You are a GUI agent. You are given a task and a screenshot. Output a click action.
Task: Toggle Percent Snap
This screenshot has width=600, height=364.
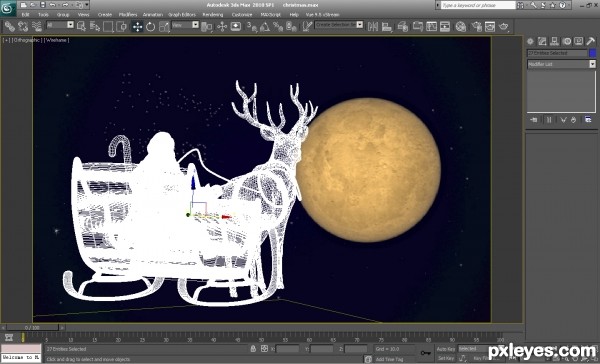pos(278,26)
